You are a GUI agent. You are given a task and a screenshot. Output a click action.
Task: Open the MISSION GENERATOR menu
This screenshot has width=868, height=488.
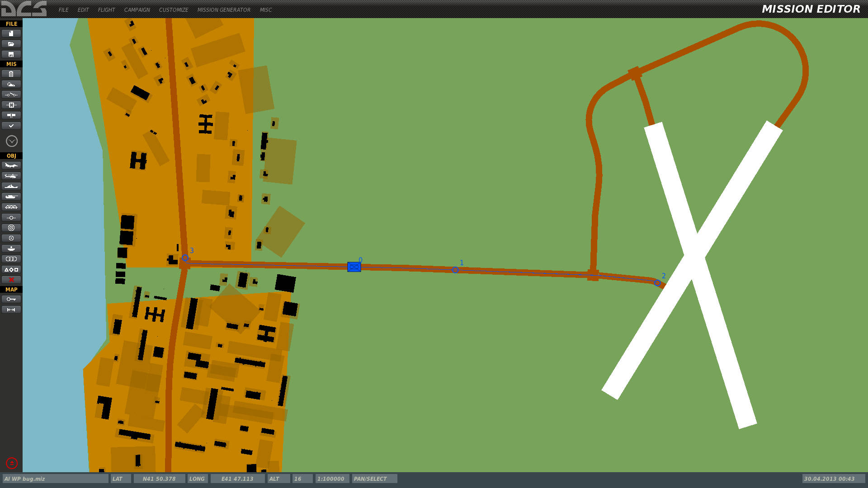(224, 9)
